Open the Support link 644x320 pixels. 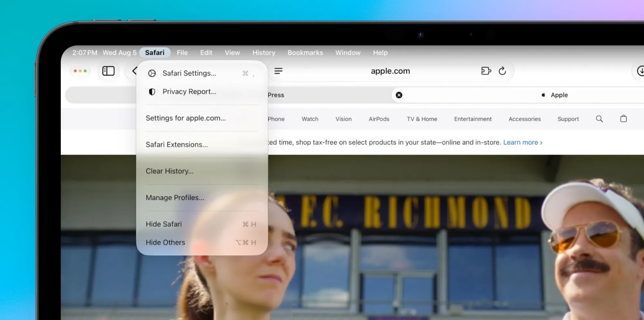click(568, 119)
